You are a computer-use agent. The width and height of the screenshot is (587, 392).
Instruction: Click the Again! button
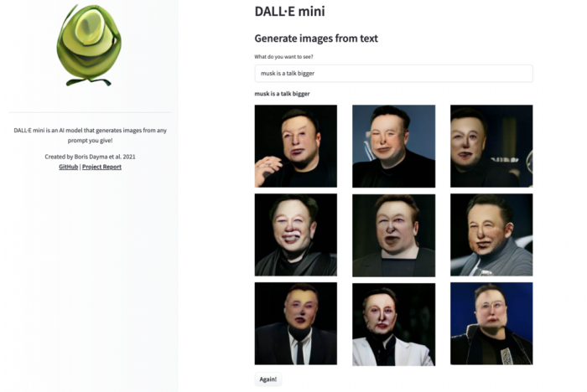pyautogui.click(x=268, y=379)
